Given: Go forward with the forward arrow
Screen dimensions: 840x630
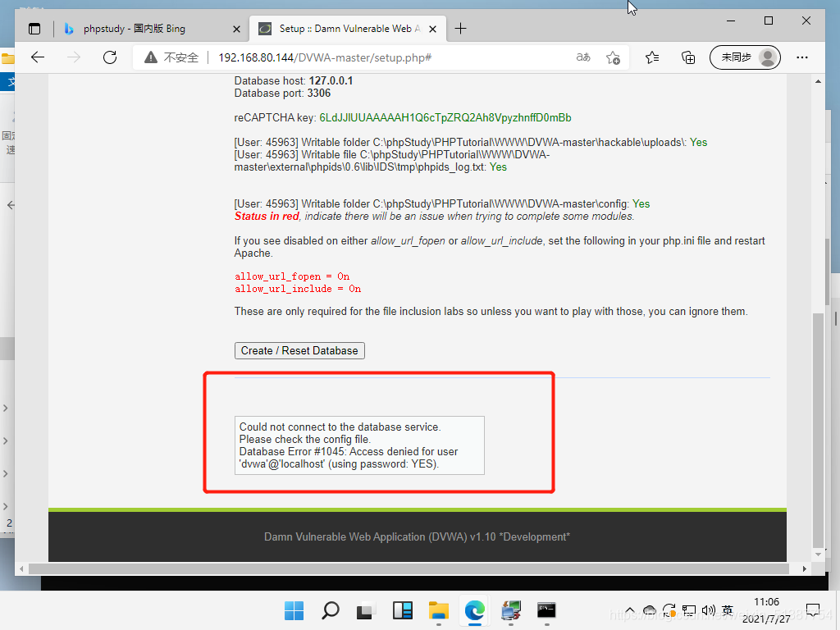Looking at the screenshot, I should (x=74, y=57).
